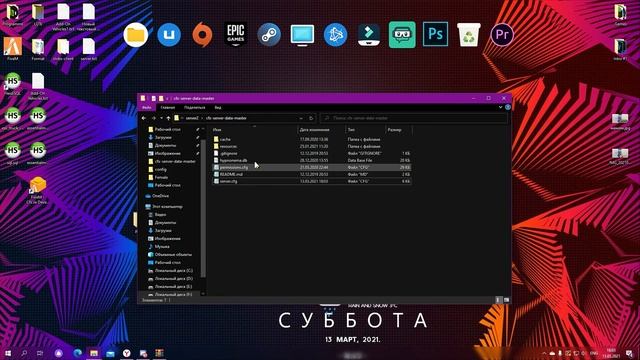
Task: Open the Главная ribbon tab
Action: pos(168,107)
